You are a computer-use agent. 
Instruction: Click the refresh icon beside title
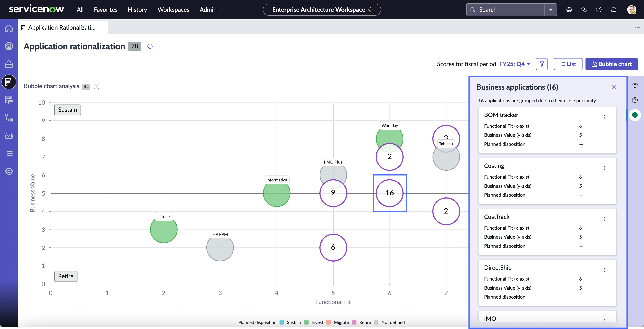click(x=150, y=46)
